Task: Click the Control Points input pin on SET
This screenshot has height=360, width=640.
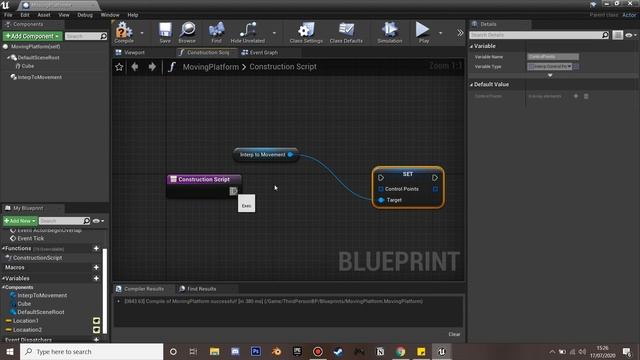Action: coord(380,189)
